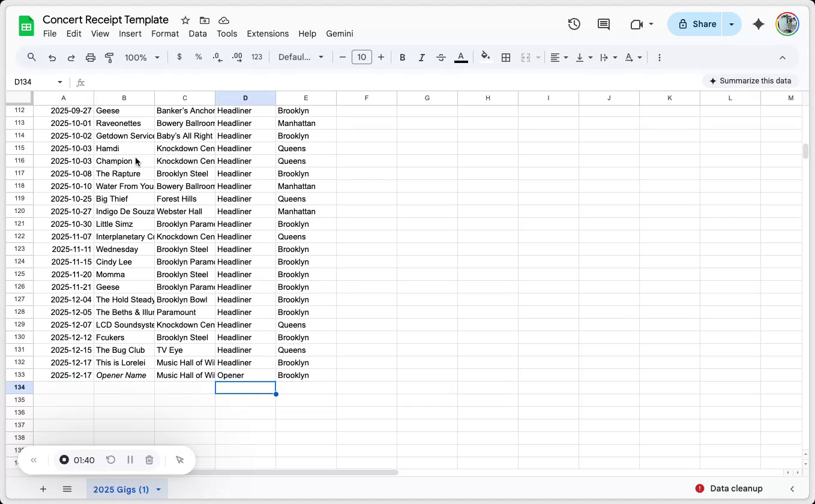Redo the last action
815x504 pixels.
pyautogui.click(x=71, y=58)
